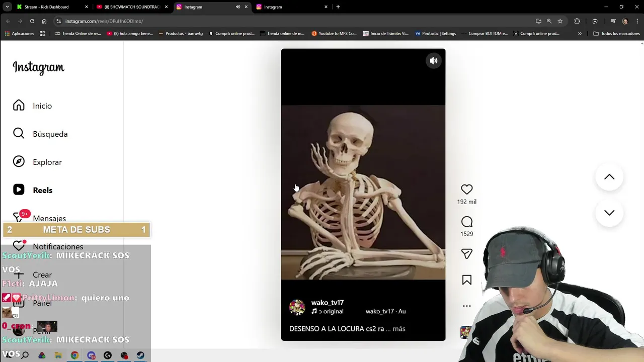Share the reel with the paper plane icon
This screenshot has width=644, height=362.
[467, 254]
